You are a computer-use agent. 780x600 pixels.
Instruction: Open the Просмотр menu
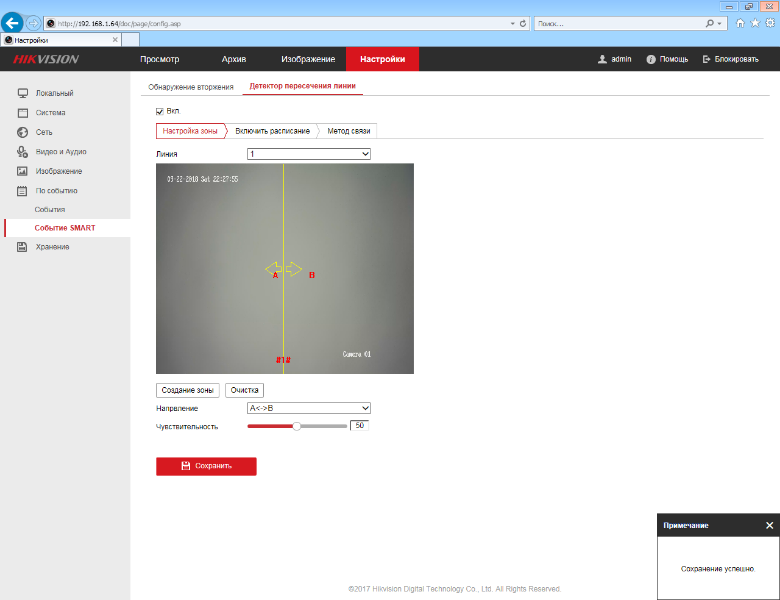click(160, 59)
